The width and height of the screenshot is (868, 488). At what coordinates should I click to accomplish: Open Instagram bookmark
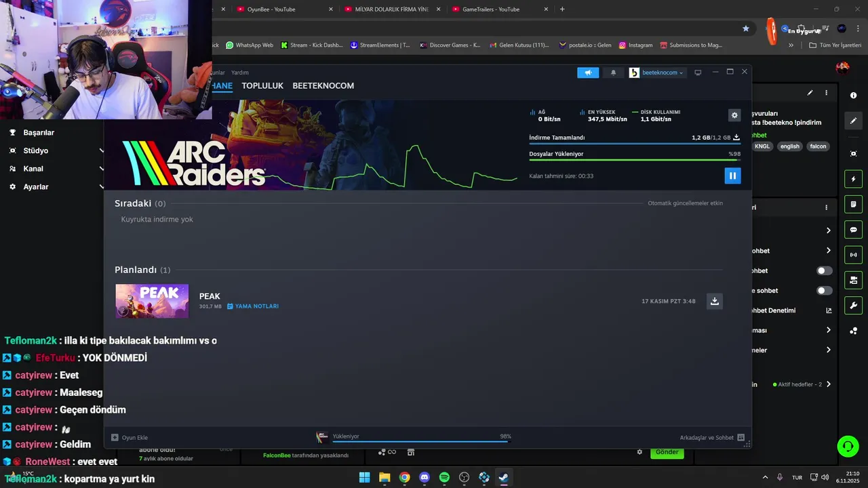coord(635,45)
